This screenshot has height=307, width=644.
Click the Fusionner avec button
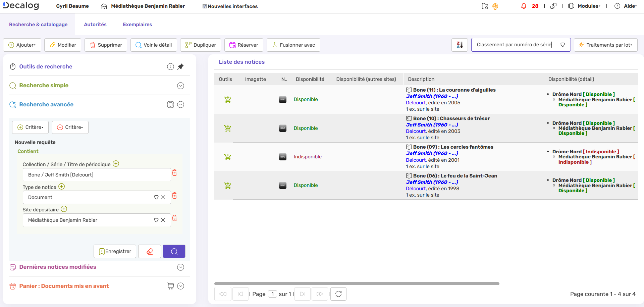[293, 45]
